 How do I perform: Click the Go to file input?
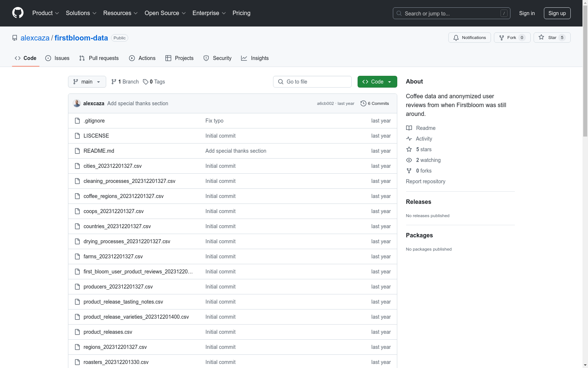[312, 82]
